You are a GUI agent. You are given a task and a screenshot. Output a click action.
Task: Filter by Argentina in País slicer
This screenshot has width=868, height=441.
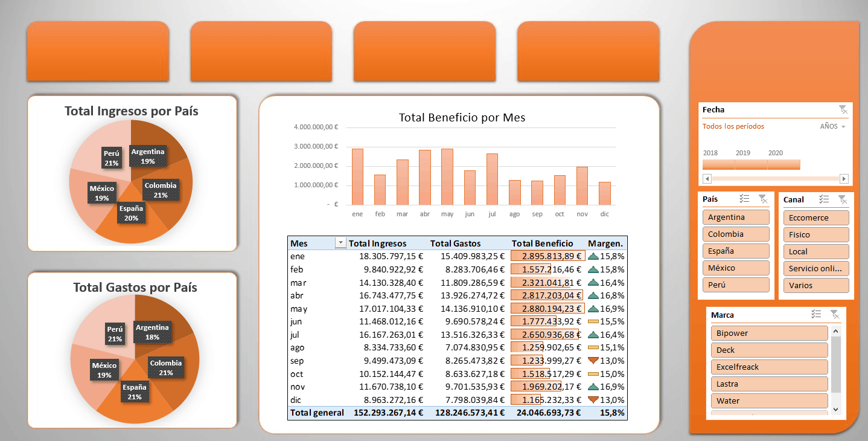(736, 217)
